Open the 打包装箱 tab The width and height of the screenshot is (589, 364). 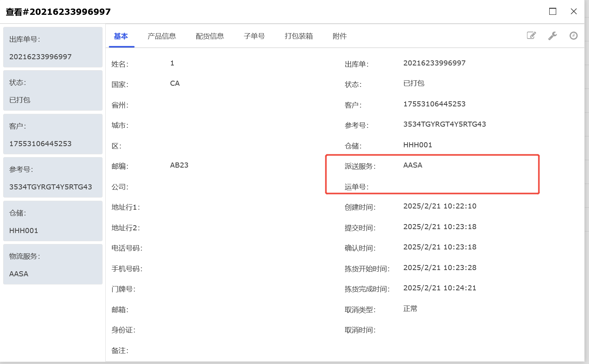(299, 36)
